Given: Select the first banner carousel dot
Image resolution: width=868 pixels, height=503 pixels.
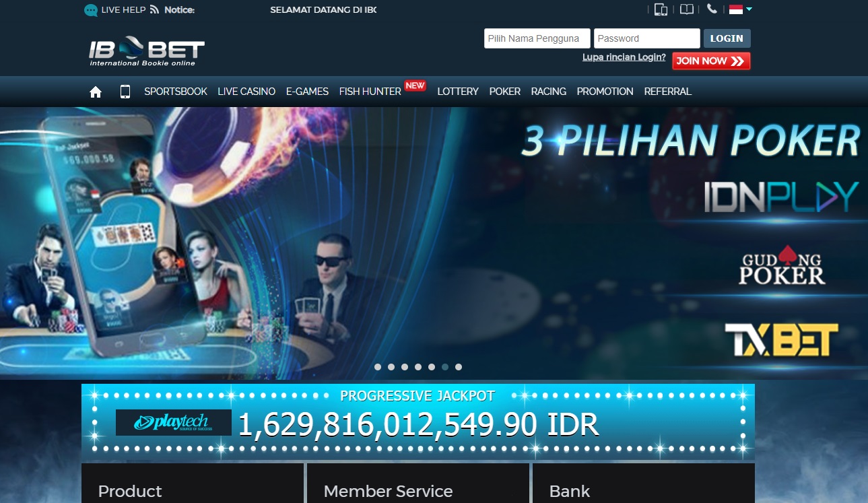Looking at the screenshot, I should click(x=378, y=367).
